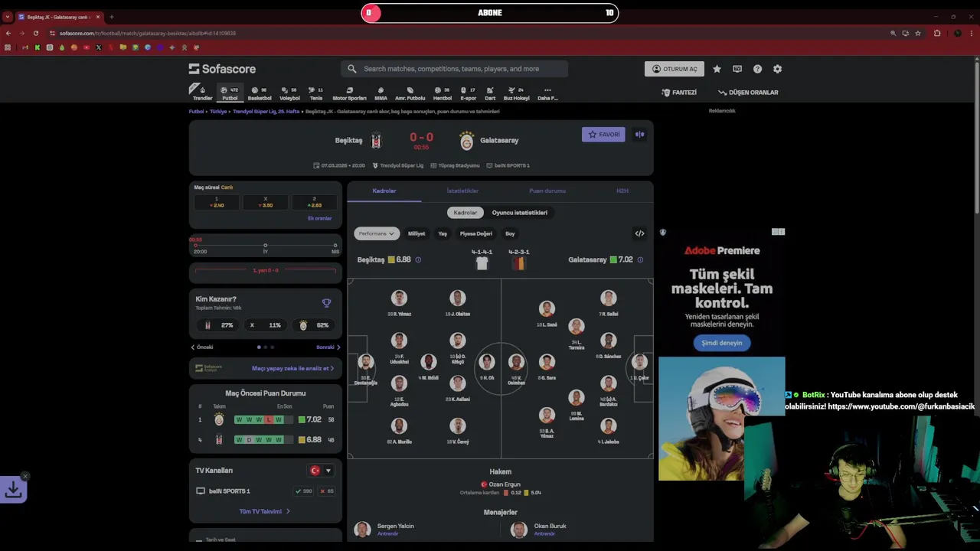Open Trendyol Süper Lig breadcrumb link
Image resolution: width=980 pixels, height=551 pixels.
pos(266,112)
